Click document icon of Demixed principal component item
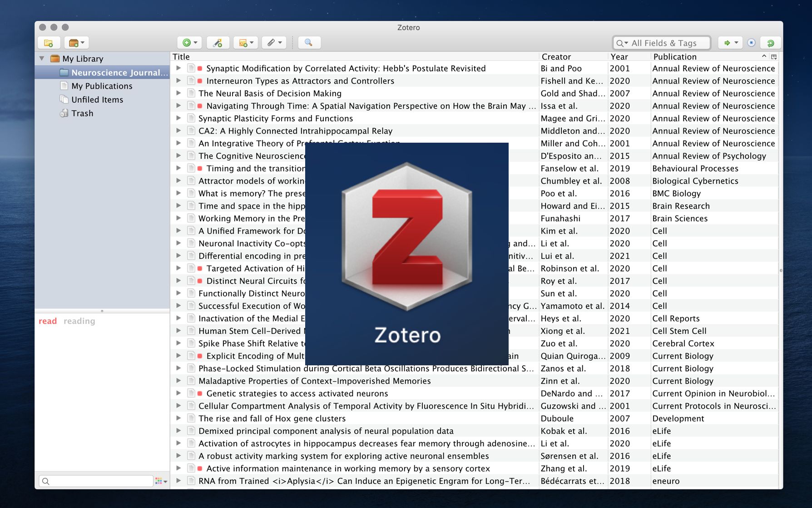The image size is (812, 508). pyautogui.click(x=191, y=431)
